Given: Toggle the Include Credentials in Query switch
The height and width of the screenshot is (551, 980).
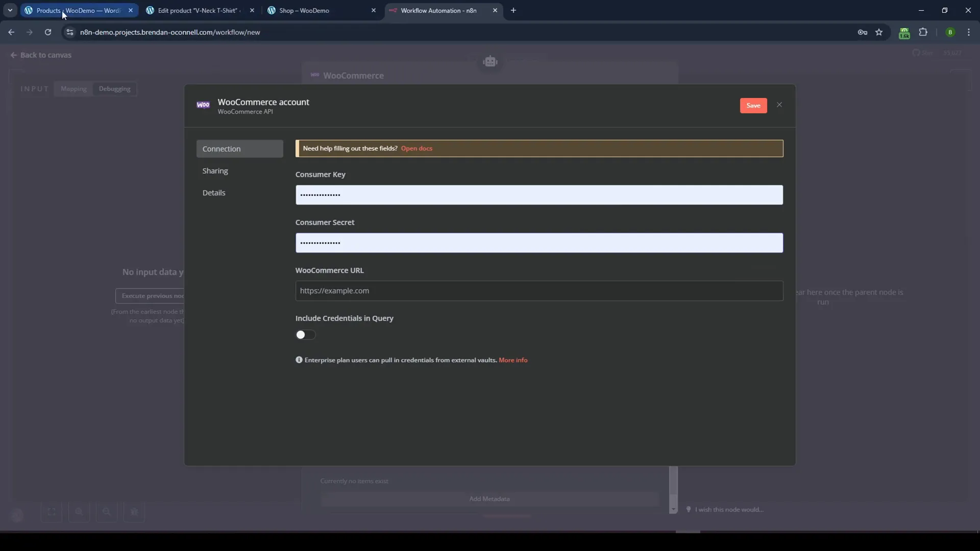Looking at the screenshot, I should (x=304, y=334).
